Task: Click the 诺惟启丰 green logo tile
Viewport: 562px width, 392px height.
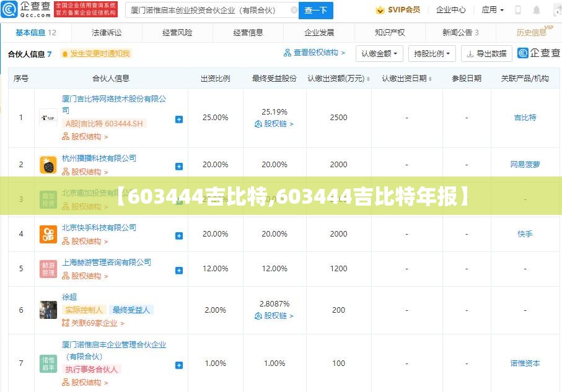Action: tap(48, 364)
